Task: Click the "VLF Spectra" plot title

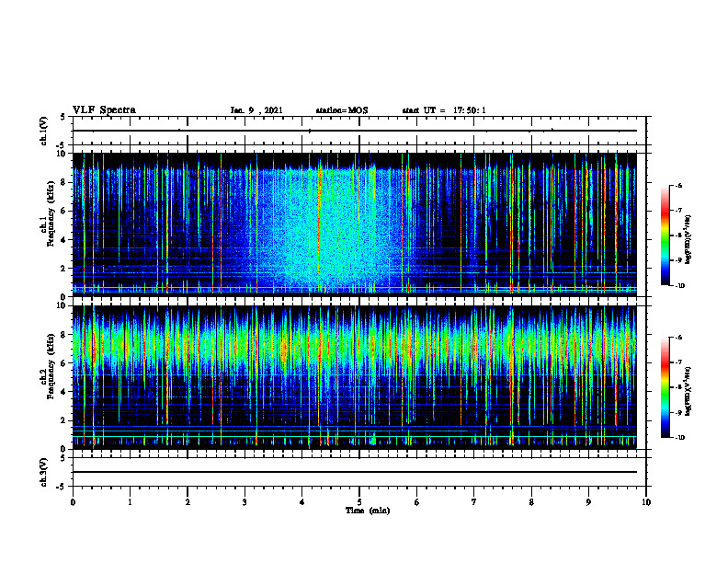Action: pyautogui.click(x=104, y=110)
